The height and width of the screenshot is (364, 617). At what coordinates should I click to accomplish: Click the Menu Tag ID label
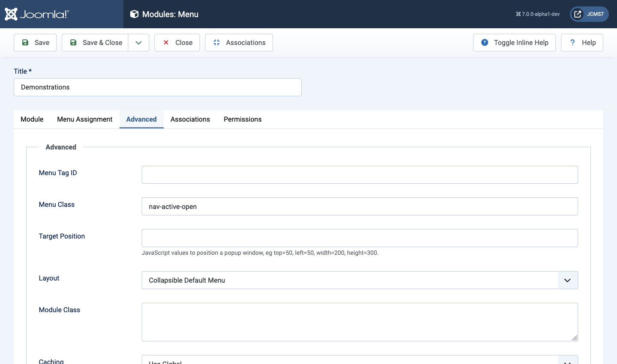click(58, 173)
